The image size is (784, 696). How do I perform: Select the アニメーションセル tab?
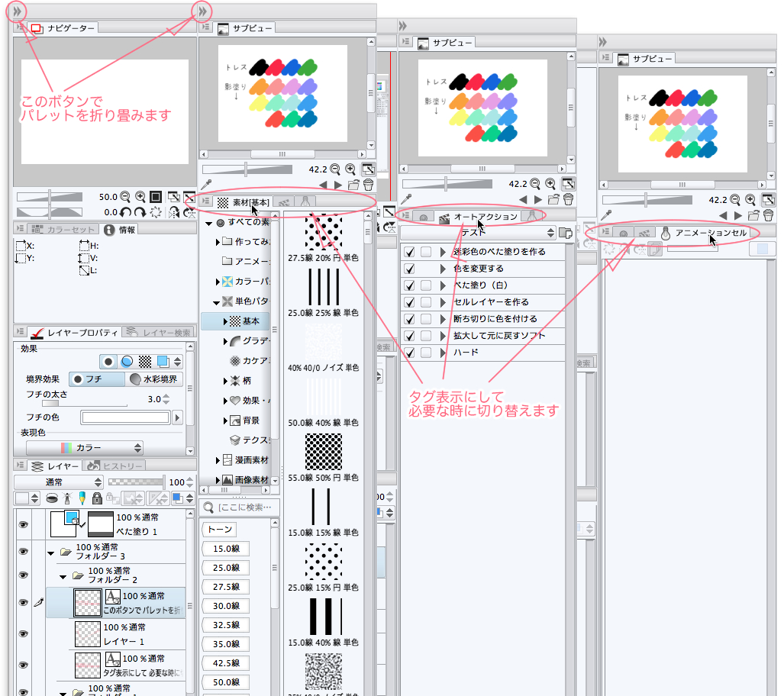[702, 233]
